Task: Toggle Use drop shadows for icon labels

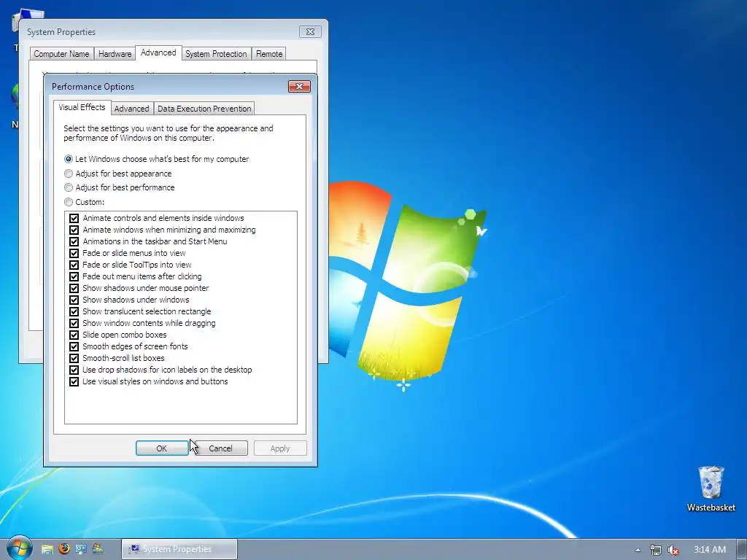Action: click(x=74, y=370)
